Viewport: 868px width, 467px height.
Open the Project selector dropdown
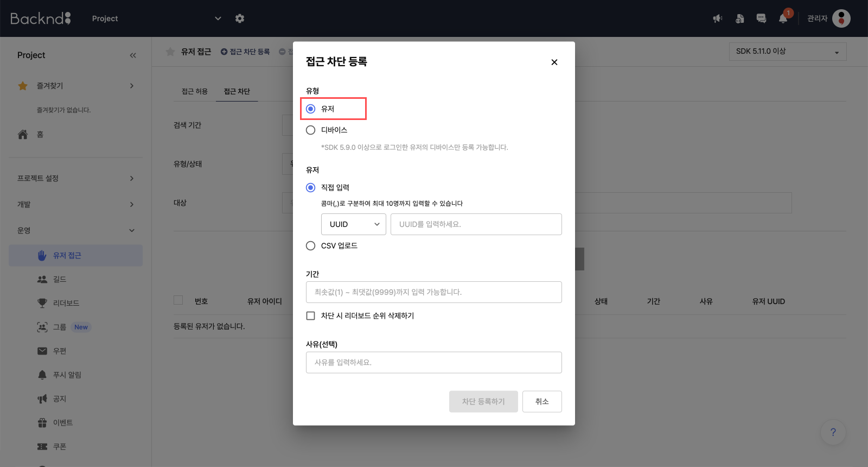pyautogui.click(x=157, y=18)
